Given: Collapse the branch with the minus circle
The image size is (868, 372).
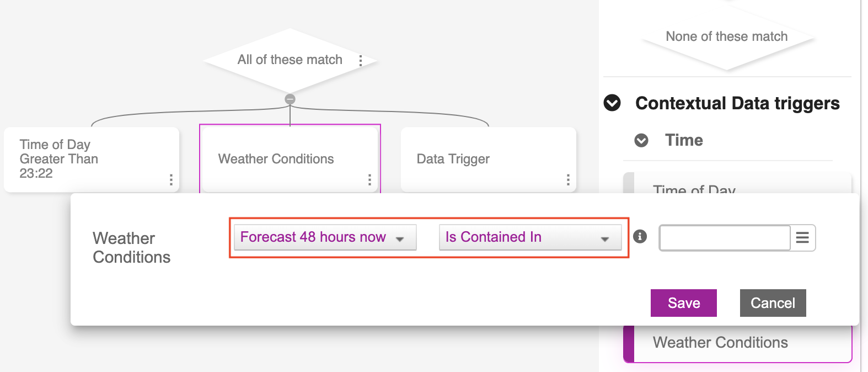Looking at the screenshot, I should pos(290,99).
